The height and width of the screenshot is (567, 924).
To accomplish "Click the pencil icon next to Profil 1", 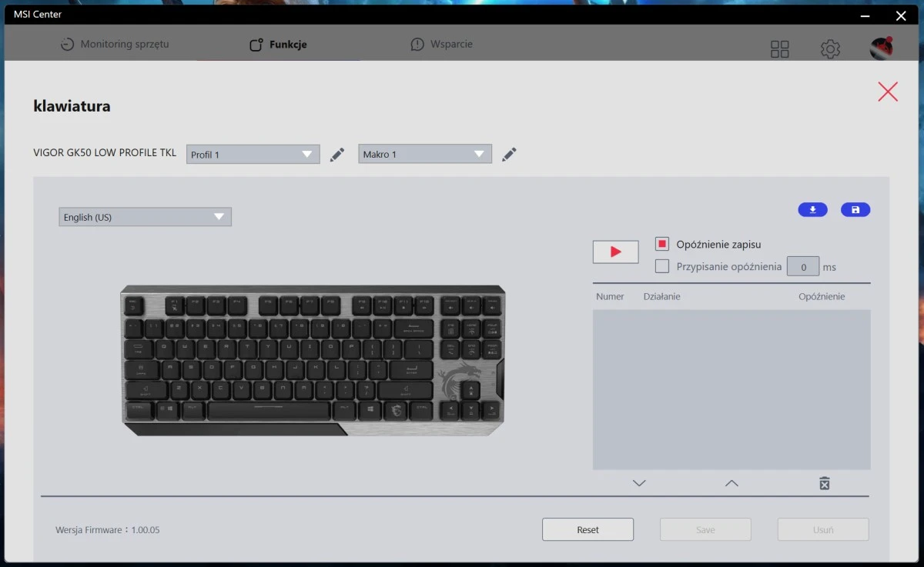I will point(336,155).
